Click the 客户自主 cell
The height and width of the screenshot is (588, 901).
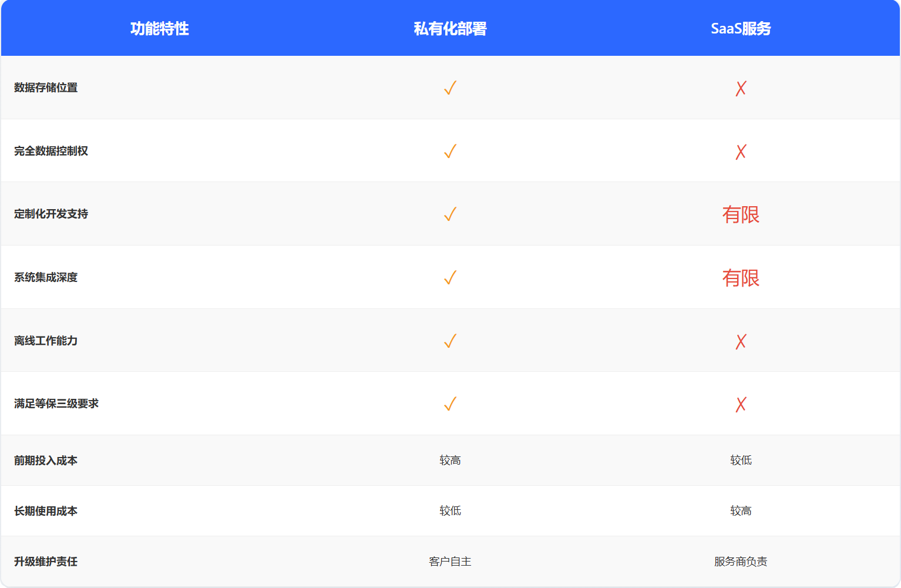(450, 562)
